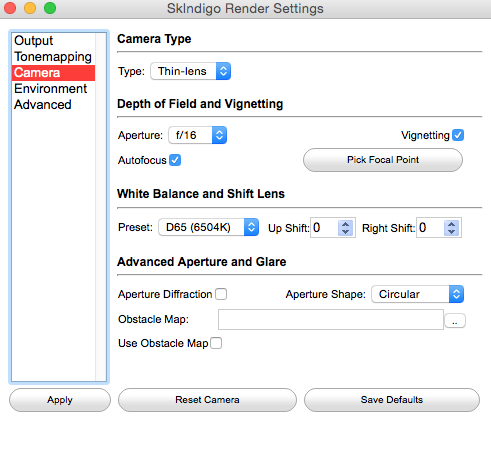Tick the Use Obstacle Map checkbox
Screen dimensions: 491x464
point(216,343)
